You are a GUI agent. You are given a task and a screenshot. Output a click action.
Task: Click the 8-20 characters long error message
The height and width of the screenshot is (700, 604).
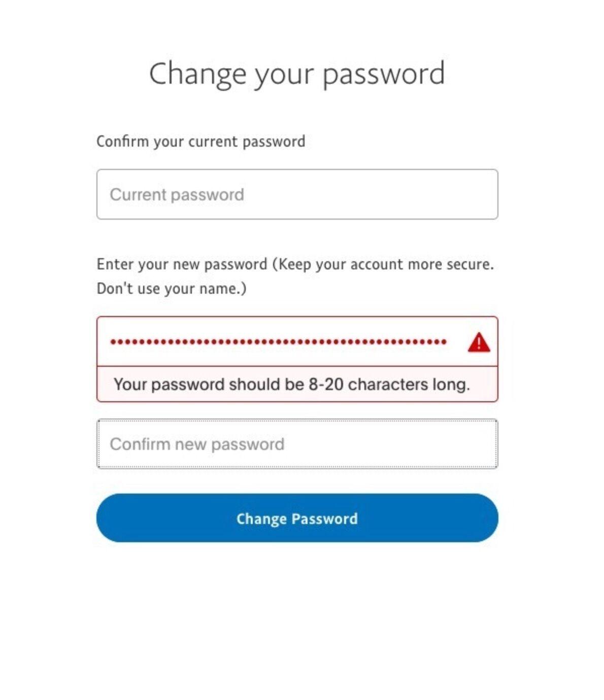tap(292, 384)
